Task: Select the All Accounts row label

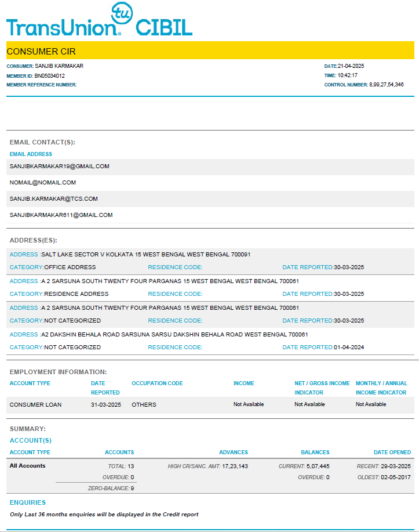Action: pyautogui.click(x=27, y=466)
